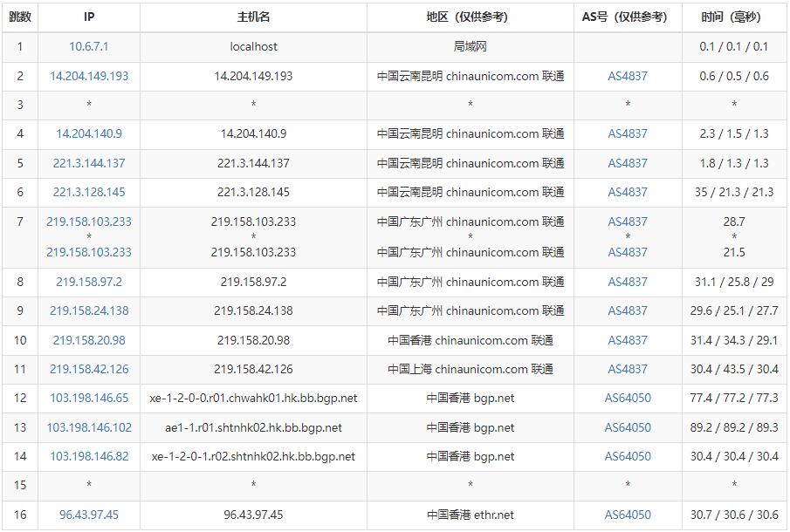Click the 时间（毫秒）column header
The image size is (790, 532).
734,17
